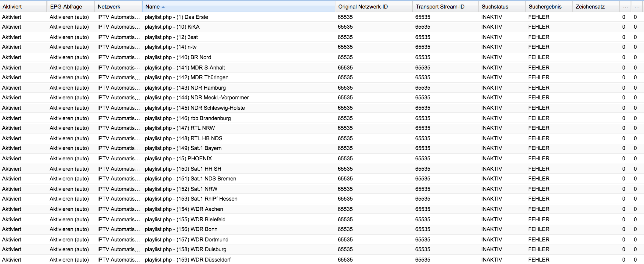
Task: Select row playlist.php - (155) WDR Bielefeld
Action: click(322, 219)
